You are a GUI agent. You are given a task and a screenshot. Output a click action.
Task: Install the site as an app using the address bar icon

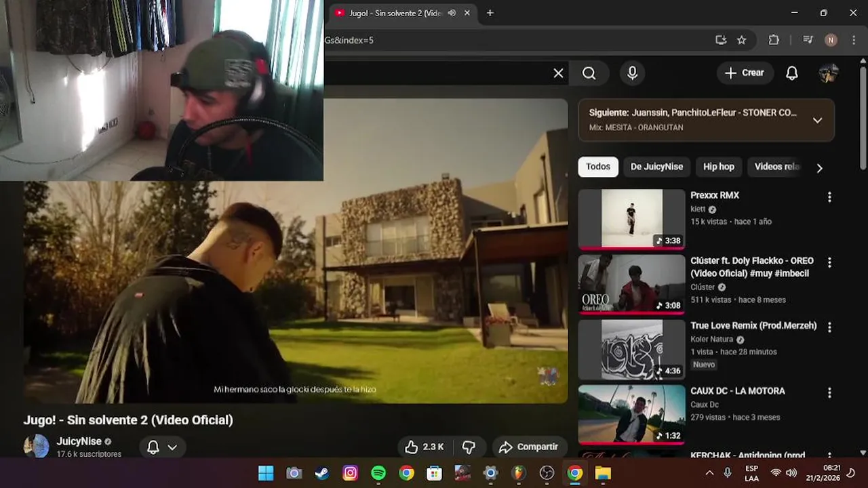(721, 40)
